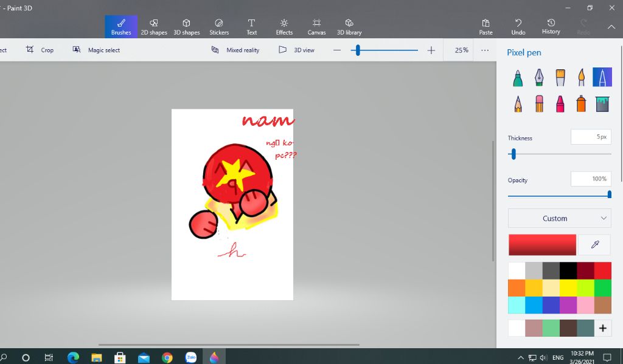The height and width of the screenshot is (364, 623).
Task: Select the Pencil brush
Action: (518, 103)
